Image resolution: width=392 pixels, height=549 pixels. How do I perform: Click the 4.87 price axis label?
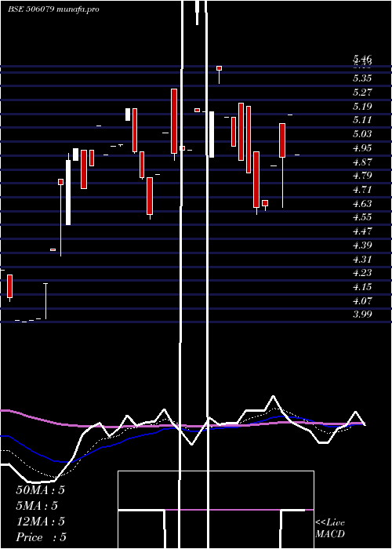(362, 162)
